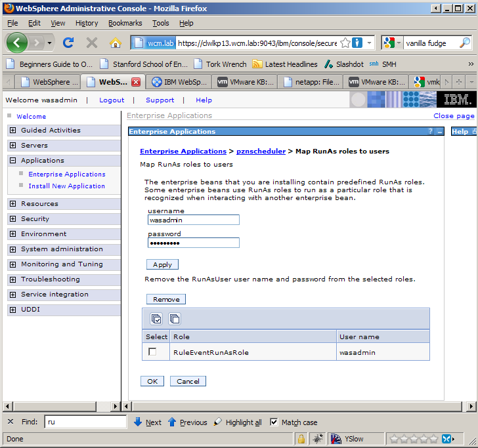Minimize the Enterprise Applications portlet
This screenshot has width=478, height=448.
[440, 132]
